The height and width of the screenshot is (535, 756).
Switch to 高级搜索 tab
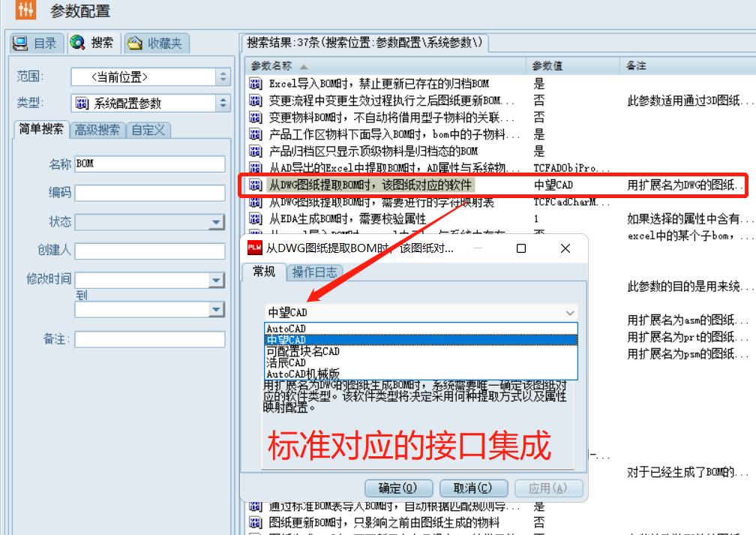pos(97,130)
